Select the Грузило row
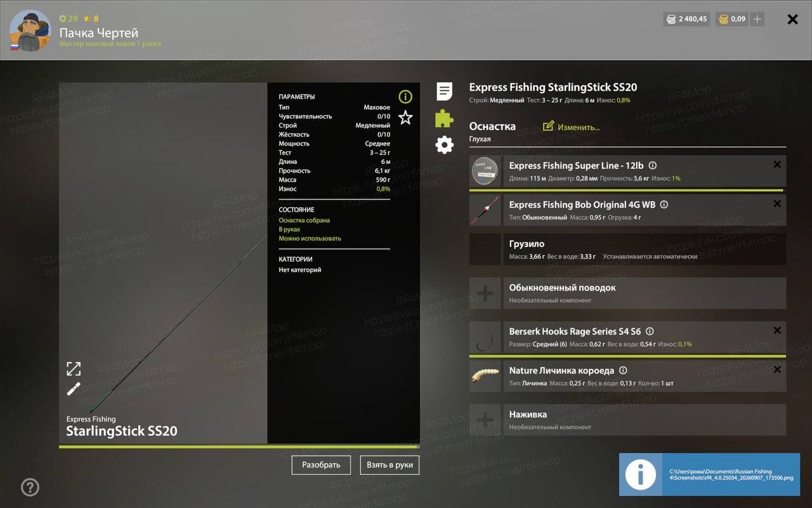812x508 pixels. 627,249
